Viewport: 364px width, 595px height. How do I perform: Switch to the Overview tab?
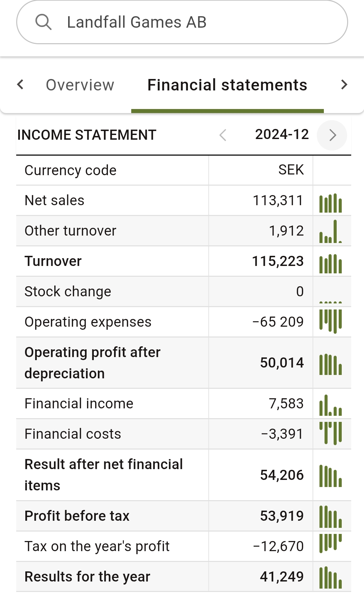pyautogui.click(x=80, y=85)
